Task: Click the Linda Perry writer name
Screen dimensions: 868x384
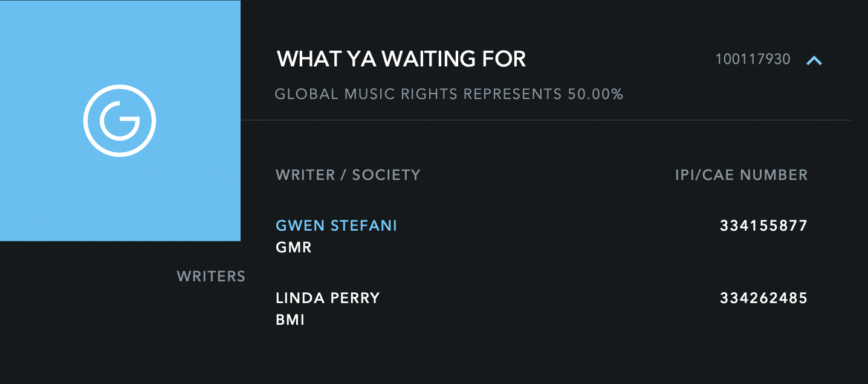Action: (x=328, y=298)
